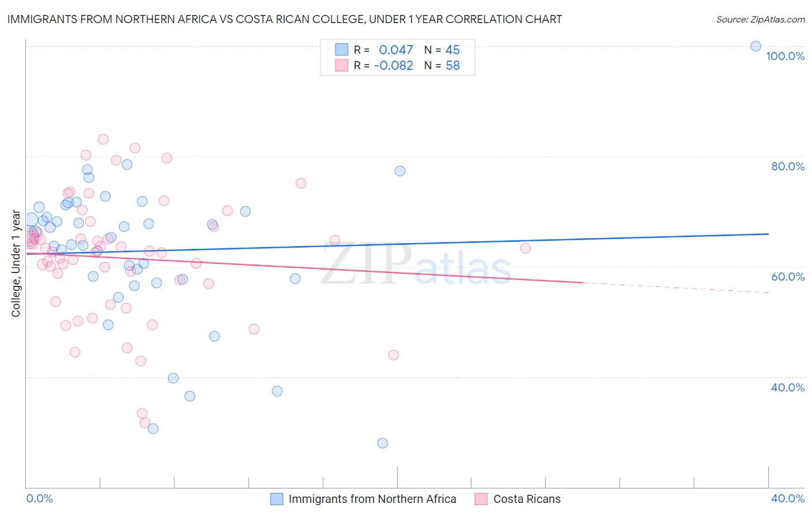Click the chart title text

pos(284,20)
